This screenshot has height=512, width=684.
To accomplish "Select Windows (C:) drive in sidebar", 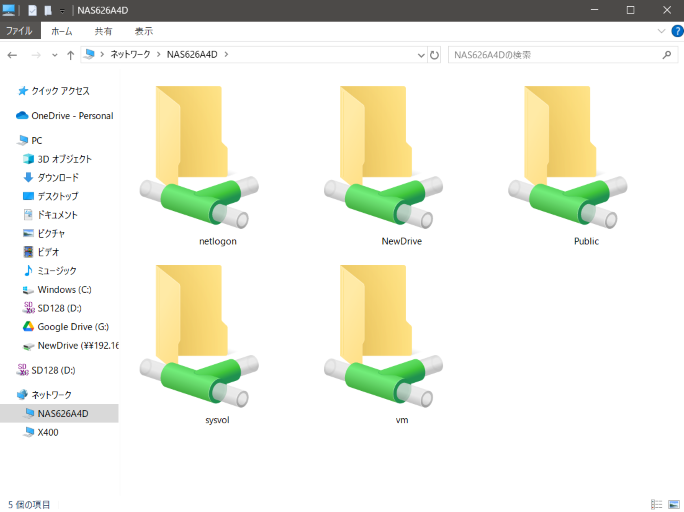I will (64, 290).
